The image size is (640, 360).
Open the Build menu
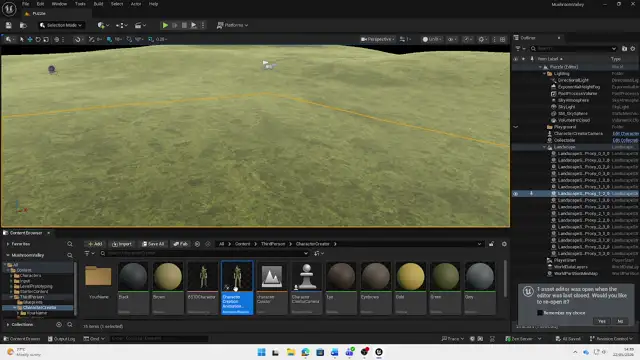tap(98, 4)
